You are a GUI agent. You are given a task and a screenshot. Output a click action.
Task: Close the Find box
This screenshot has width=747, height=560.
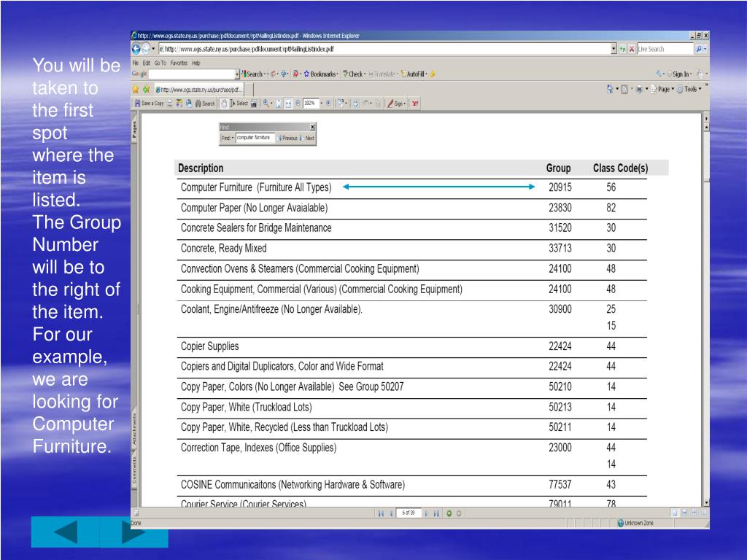click(x=312, y=127)
